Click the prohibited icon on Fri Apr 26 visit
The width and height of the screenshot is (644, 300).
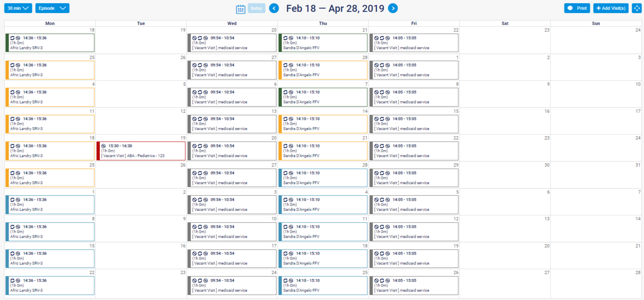pos(376,281)
